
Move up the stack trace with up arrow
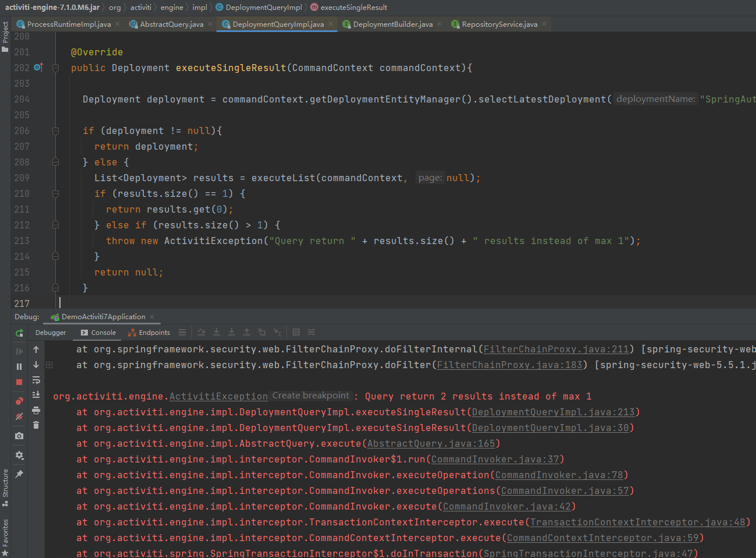tap(36, 349)
